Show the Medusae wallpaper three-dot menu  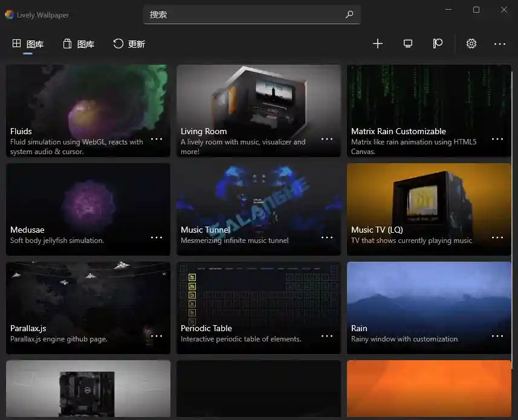pos(157,237)
